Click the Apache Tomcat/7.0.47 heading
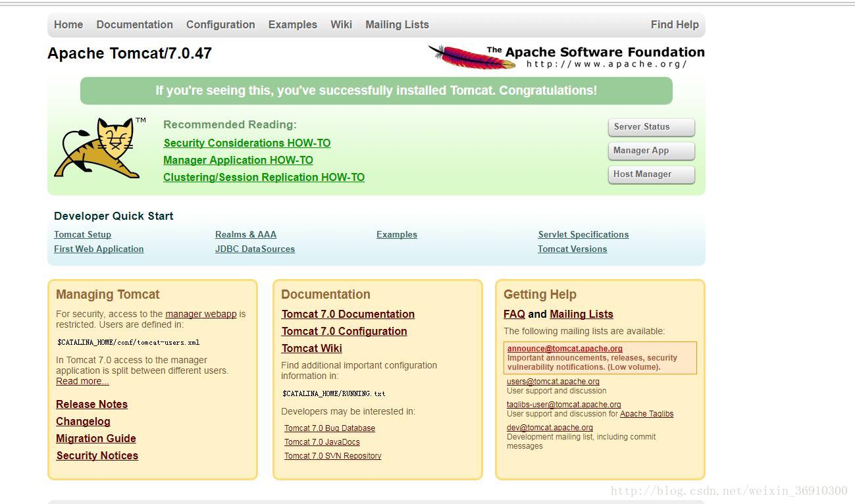The height and width of the screenshot is (504, 855). pyautogui.click(x=130, y=53)
